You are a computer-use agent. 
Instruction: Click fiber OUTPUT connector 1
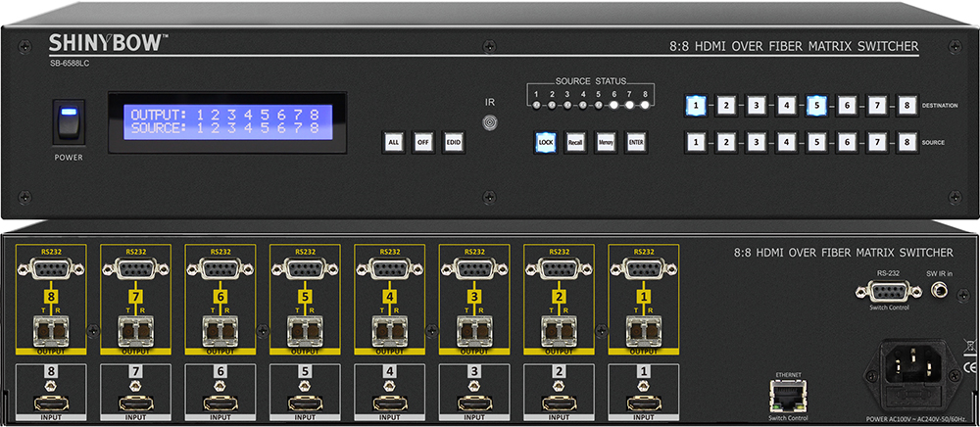[644, 331]
